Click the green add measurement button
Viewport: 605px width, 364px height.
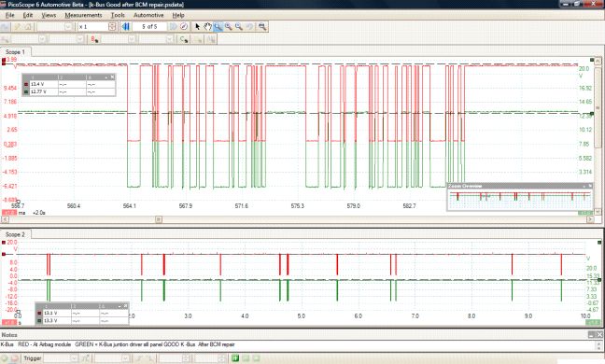point(235,358)
